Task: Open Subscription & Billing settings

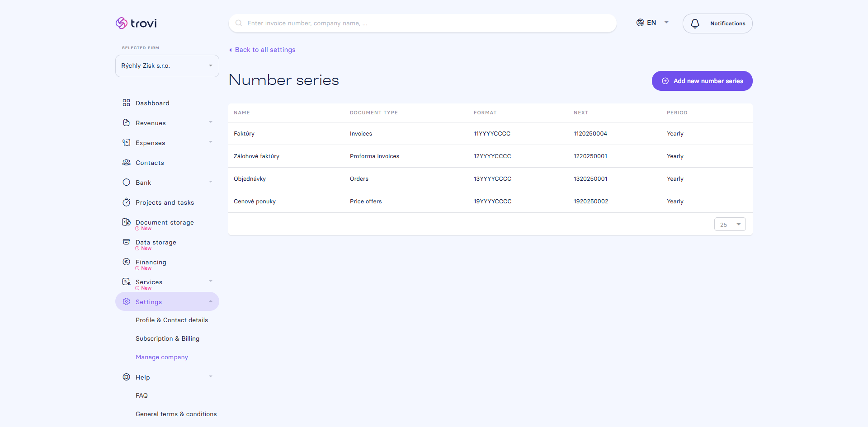Action: [167, 339]
